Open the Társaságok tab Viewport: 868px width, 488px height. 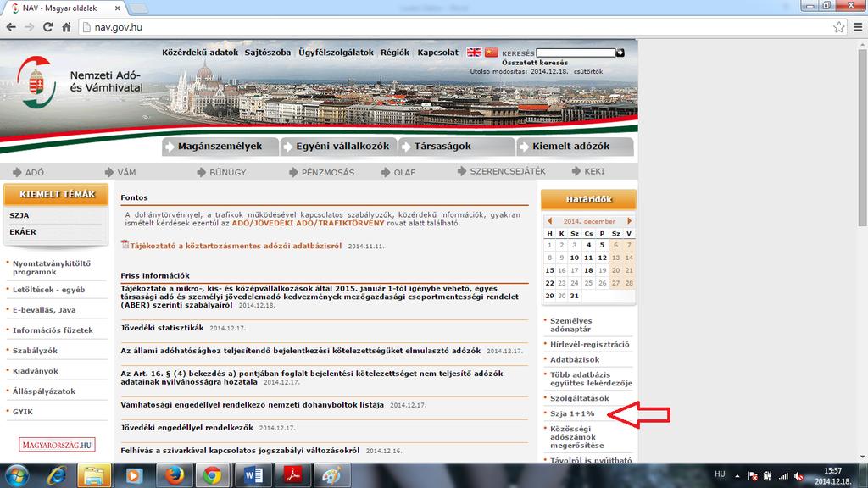[457, 147]
